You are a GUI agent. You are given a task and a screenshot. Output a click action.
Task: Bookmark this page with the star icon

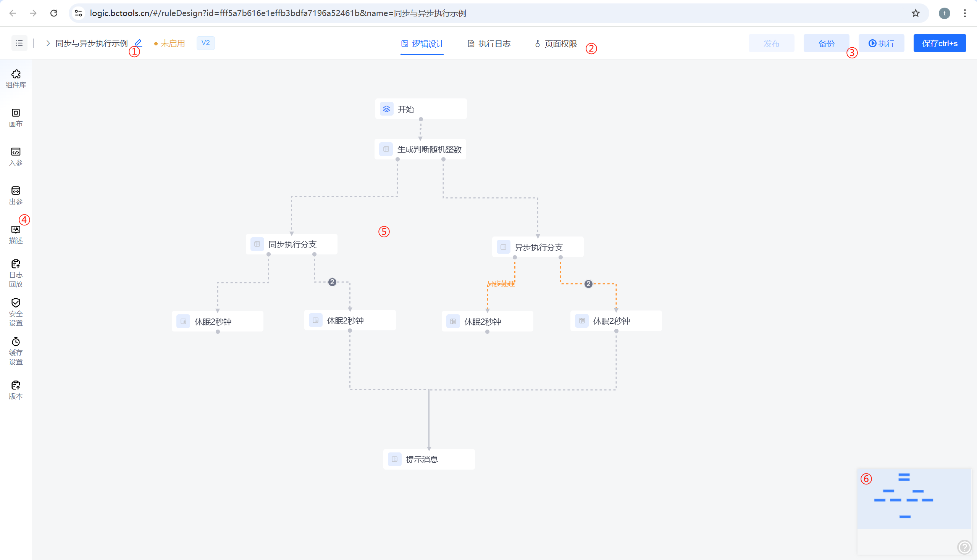coord(916,13)
